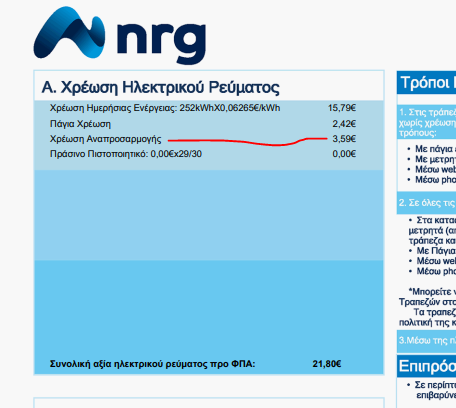The image size is (456, 408).
Task: Click the 15,79€ amount
Action: [x=342, y=108]
